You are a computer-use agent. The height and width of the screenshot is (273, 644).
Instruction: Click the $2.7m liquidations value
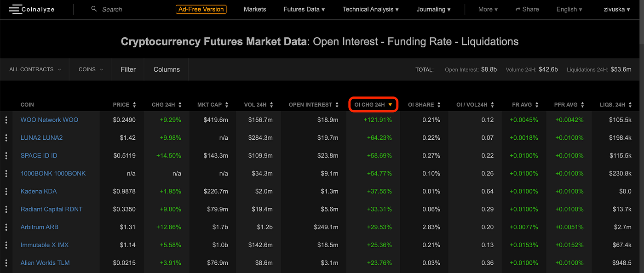(622, 227)
